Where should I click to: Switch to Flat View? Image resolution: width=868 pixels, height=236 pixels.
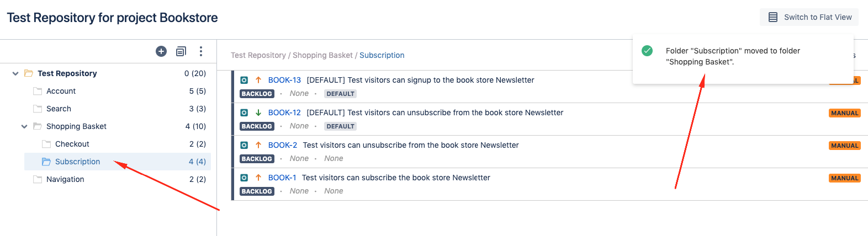pos(809,17)
